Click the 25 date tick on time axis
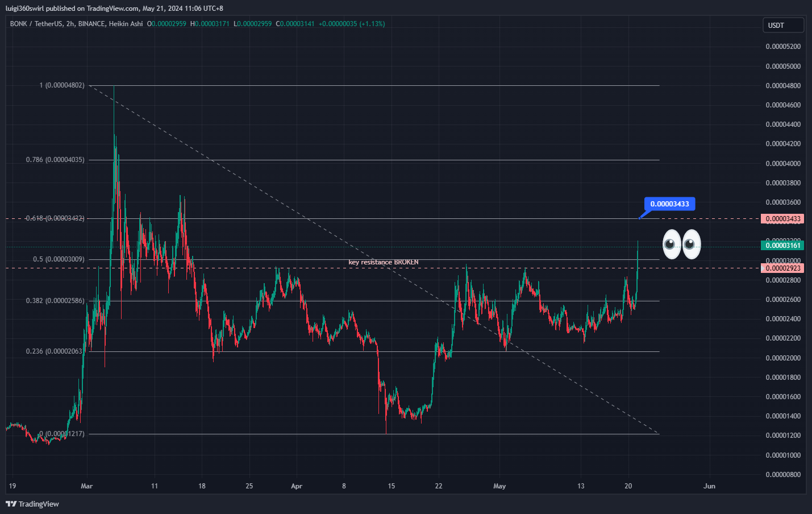 click(249, 486)
